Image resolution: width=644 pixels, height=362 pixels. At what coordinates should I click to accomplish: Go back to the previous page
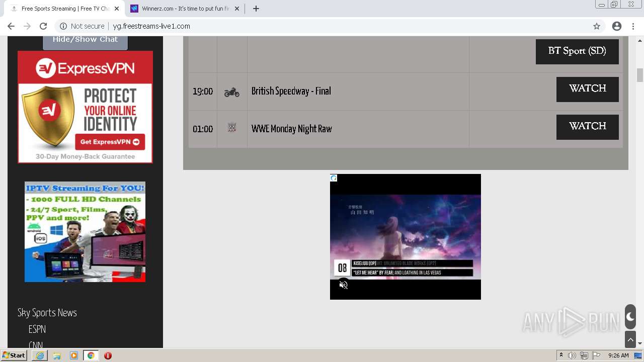pyautogui.click(x=11, y=26)
